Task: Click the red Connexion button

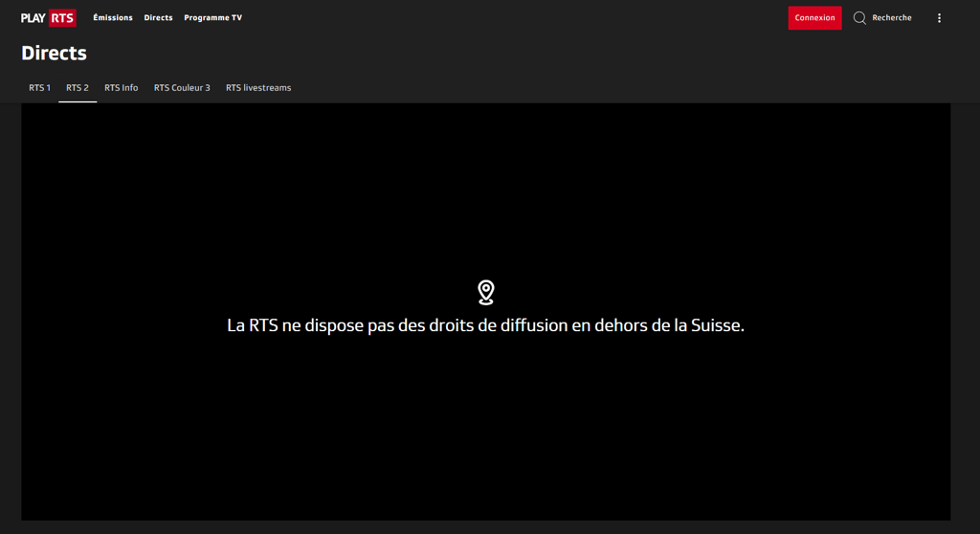Action: coord(814,17)
